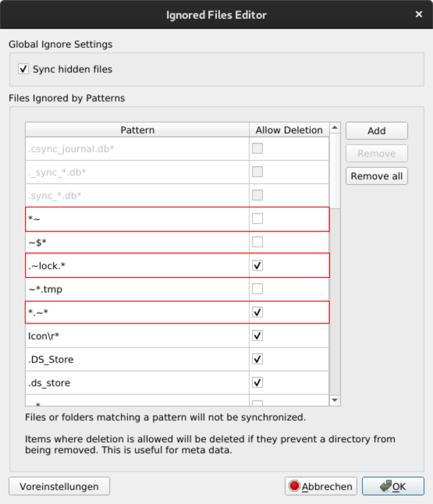Uncheck Allow Deletion for .~lock.* pattern
Image resolution: width=433 pixels, height=504 pixels.
tap(257, 266)
